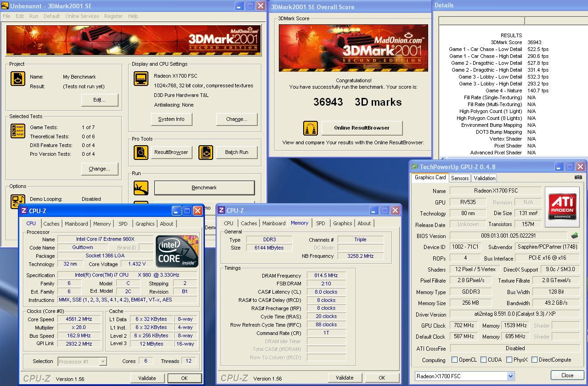
Task: Open the Help menu in 3DMark2001
Action: (x=133, y=16)
